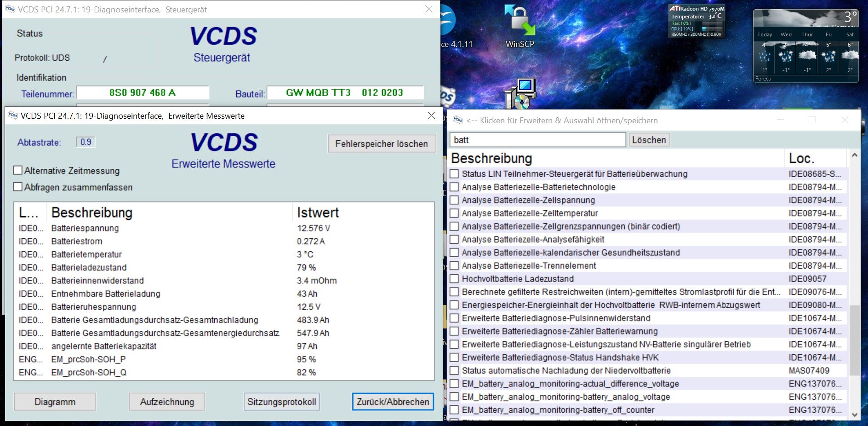Screen dimensions: 868x426
Task: Click the 'batt' search filter field
Action: [537, 140]
